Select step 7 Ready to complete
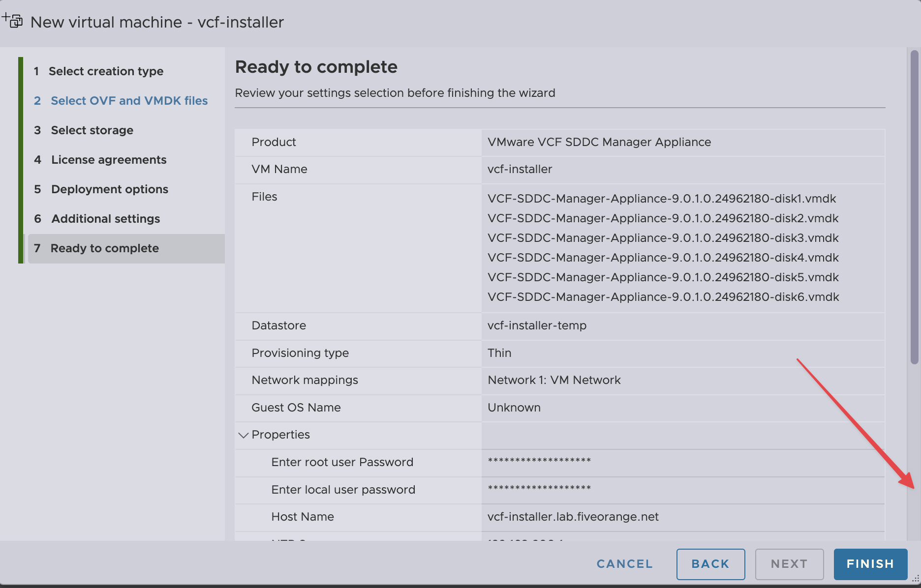 pos(104,248)
